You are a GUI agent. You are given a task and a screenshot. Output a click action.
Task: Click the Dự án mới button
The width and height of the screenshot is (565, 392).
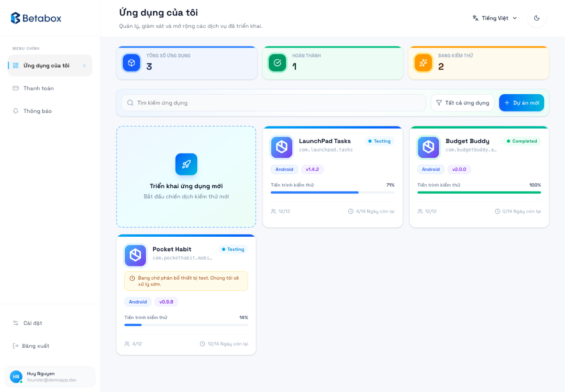click(x=522, y=103)
